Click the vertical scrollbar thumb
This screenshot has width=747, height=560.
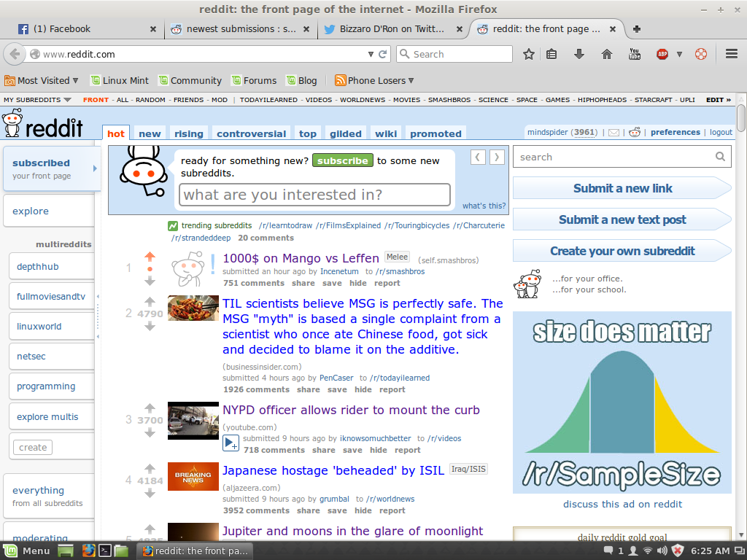(x=741, y=117)
